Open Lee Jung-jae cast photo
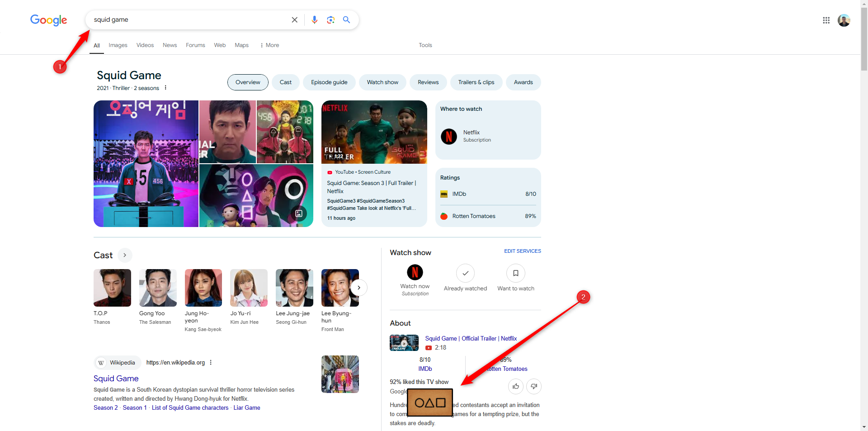 (295, 288)
